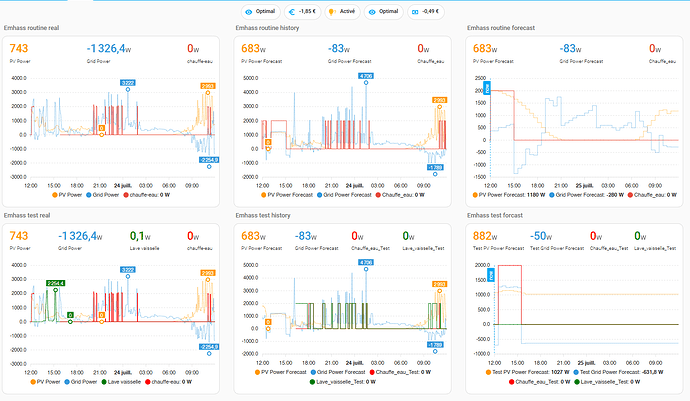Viewport: 690px width, 401px height.
Task: Toggle PV Power Forecast in Emhass test history legend
Action: [x=280, y=372]
